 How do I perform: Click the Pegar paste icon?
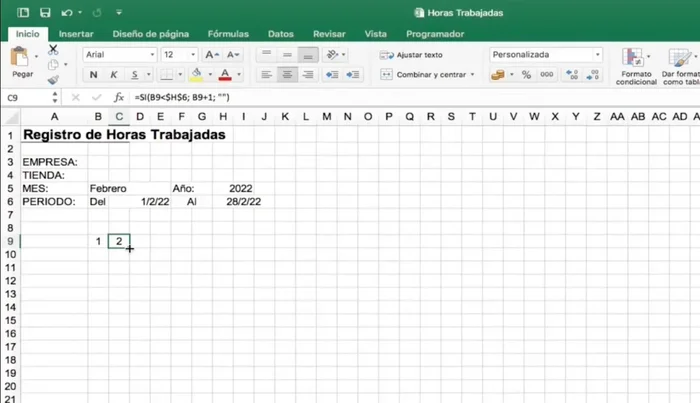[x=19, y=57]
